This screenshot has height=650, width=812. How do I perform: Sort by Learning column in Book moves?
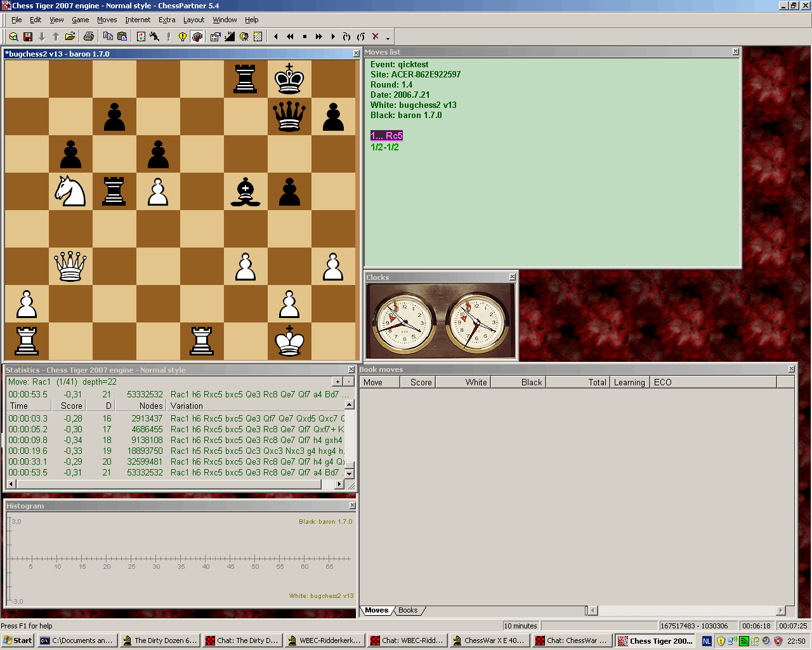pyautogui.click(x=629, y=382)
